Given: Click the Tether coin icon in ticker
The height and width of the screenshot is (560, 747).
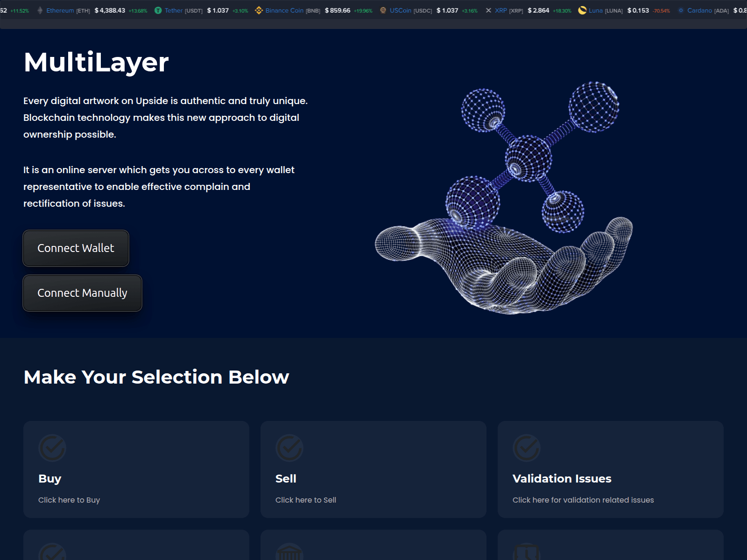Looking at the screenshot, I should pyautogui.click(x=158, y=10).
